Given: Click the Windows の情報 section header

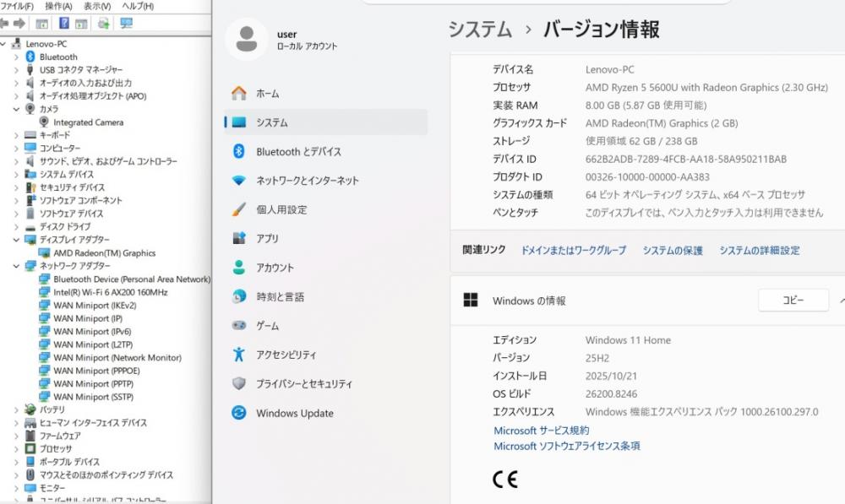Looking at the screenshot, I should pos(647,301).
